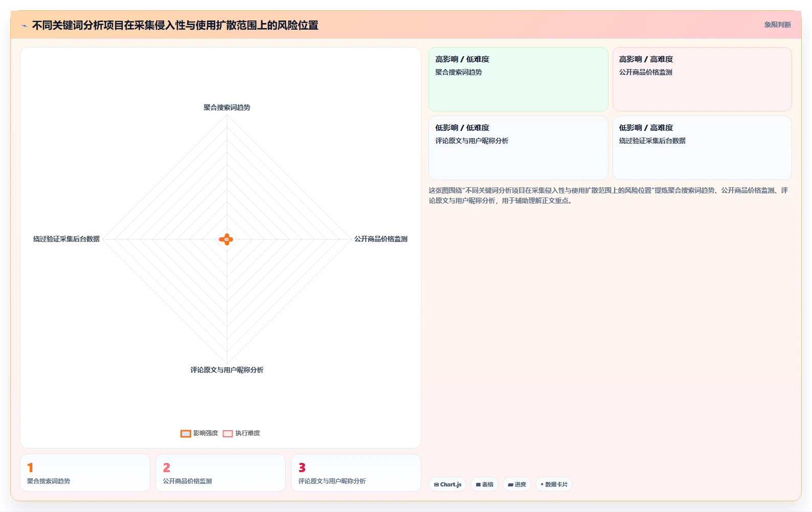Viewport: 812px width, 512px height.
Task: Toggle the 执行难度 legend item
Action: (x=241, y=433)
